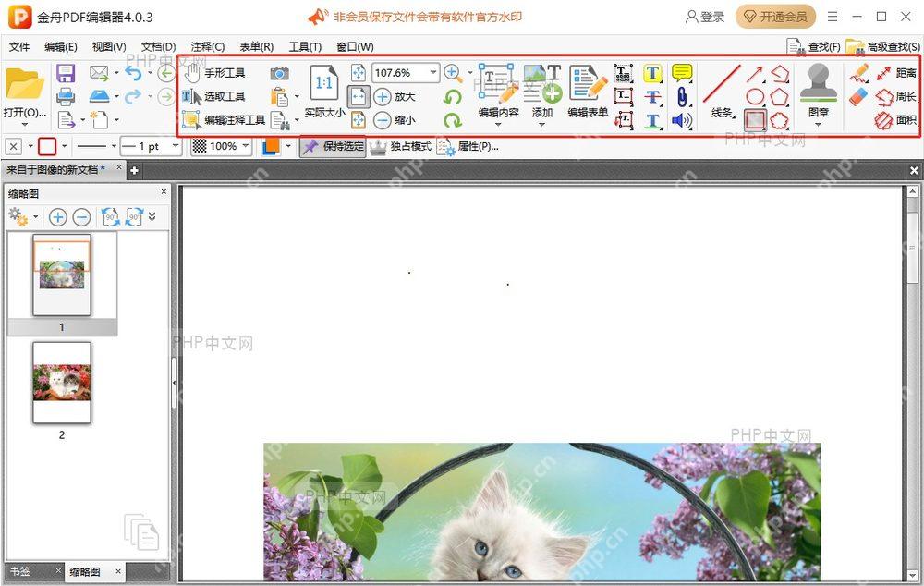Select the red oval ellipse shape tool
This screenshot has height=586, width=924.
755,96
